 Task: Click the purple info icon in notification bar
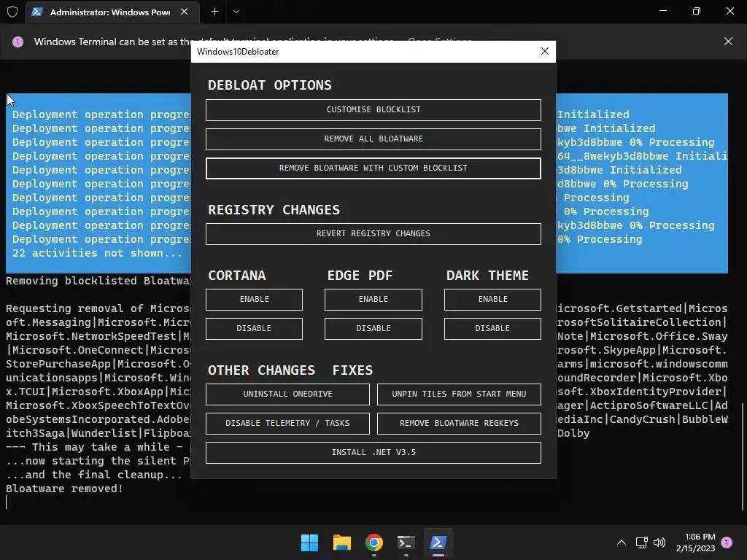click(18, 42)
